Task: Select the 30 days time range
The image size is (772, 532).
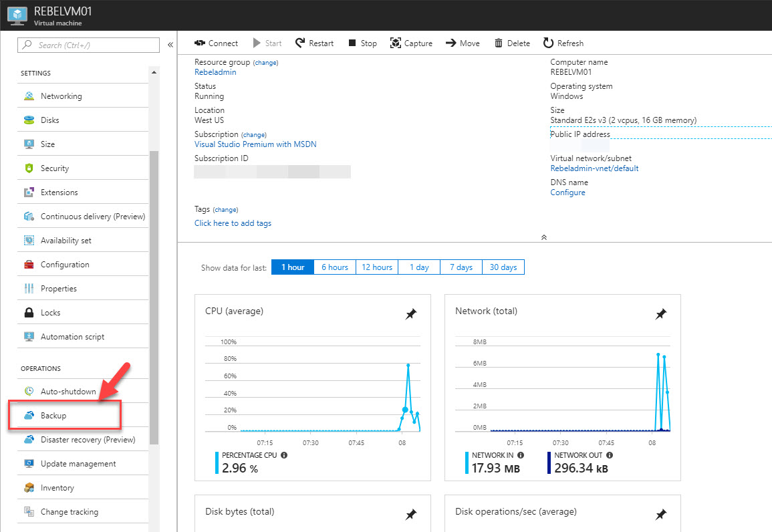Action: coord(503,267)
